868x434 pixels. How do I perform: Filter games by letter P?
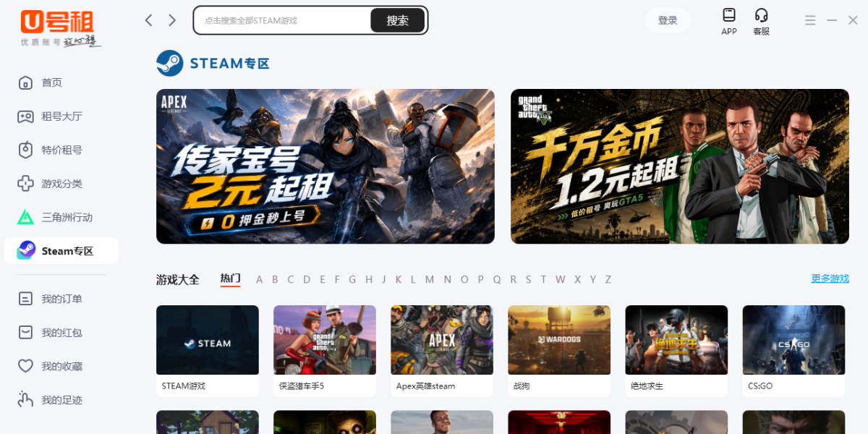pyautogui.click(x=480, y=279)
